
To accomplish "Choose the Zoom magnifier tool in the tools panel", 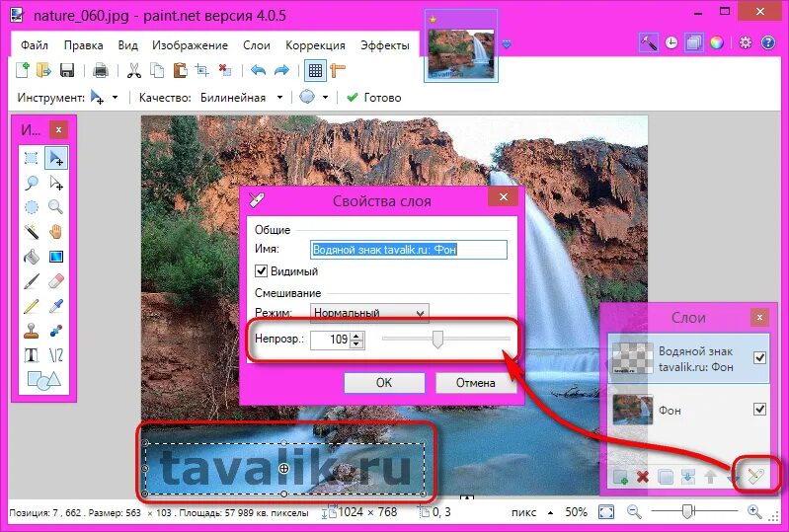I will (x=56, y=206).
